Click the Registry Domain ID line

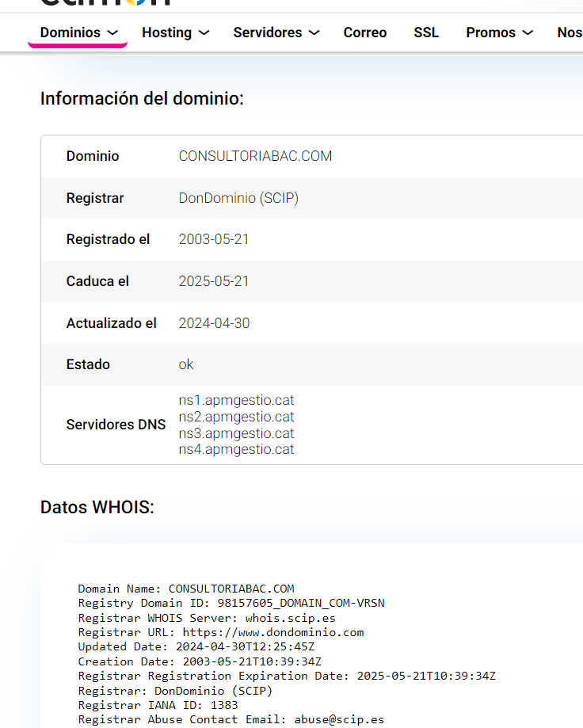coord(231,603)
